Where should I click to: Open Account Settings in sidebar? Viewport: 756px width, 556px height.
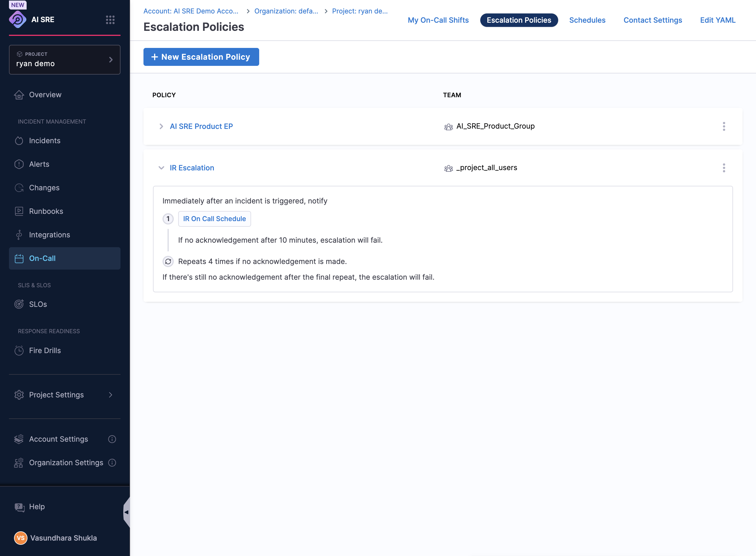(x=59, y=439)
